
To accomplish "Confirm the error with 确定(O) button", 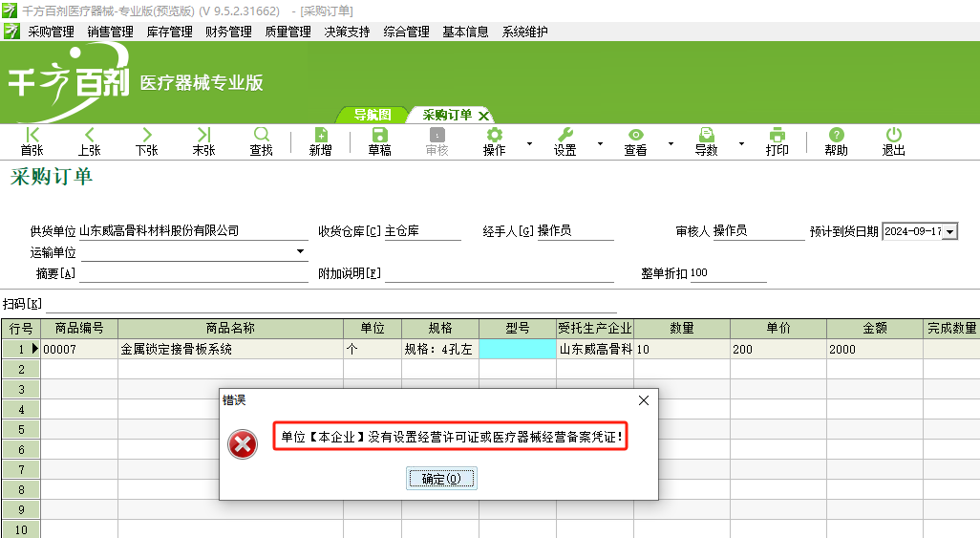I will pyautogui.click(x=440, y=479).
